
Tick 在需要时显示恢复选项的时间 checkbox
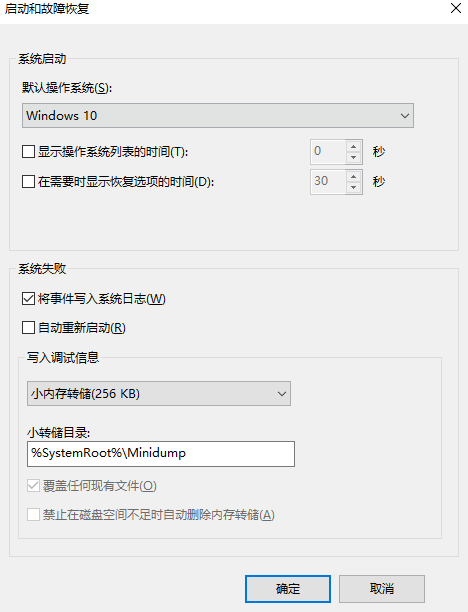coord(28,181)
